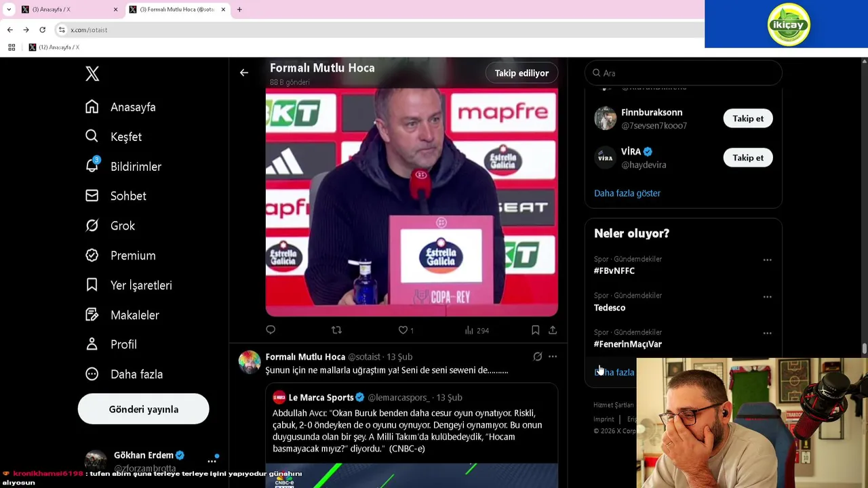The image size is (868, 488).
Task: Open Grok in sidebar
Action: (x=111, y=226)
